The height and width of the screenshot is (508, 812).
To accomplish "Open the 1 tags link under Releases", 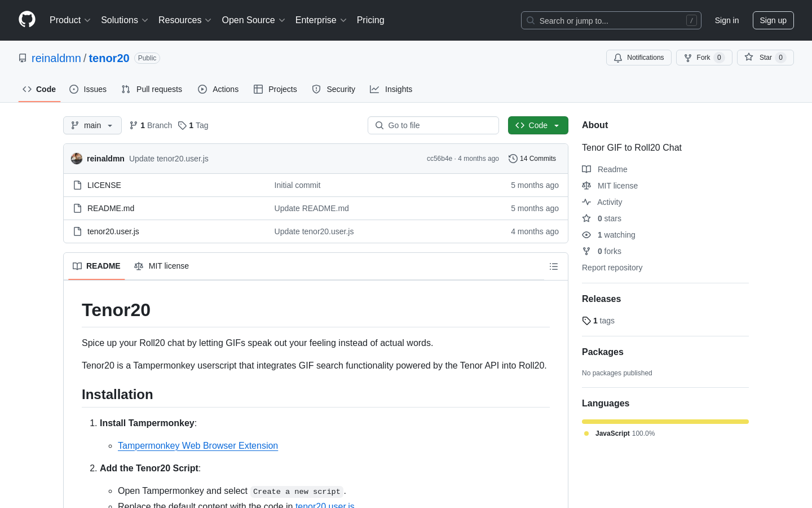I will click(598, 321).
